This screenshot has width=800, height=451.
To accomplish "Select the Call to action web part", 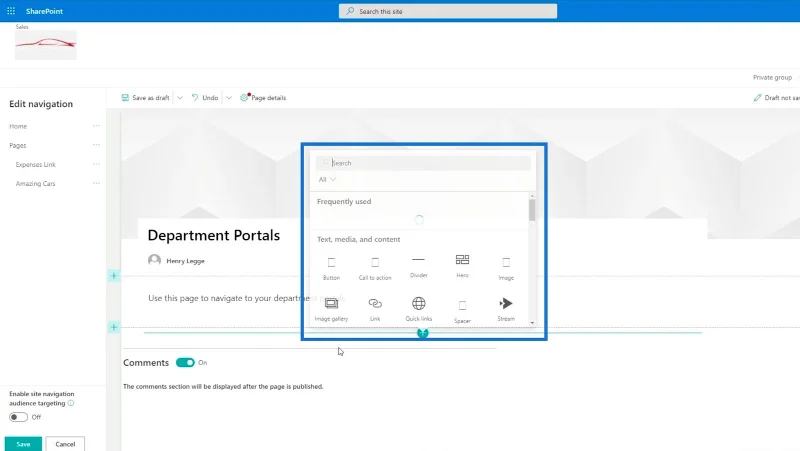I will tap(375, 268).
